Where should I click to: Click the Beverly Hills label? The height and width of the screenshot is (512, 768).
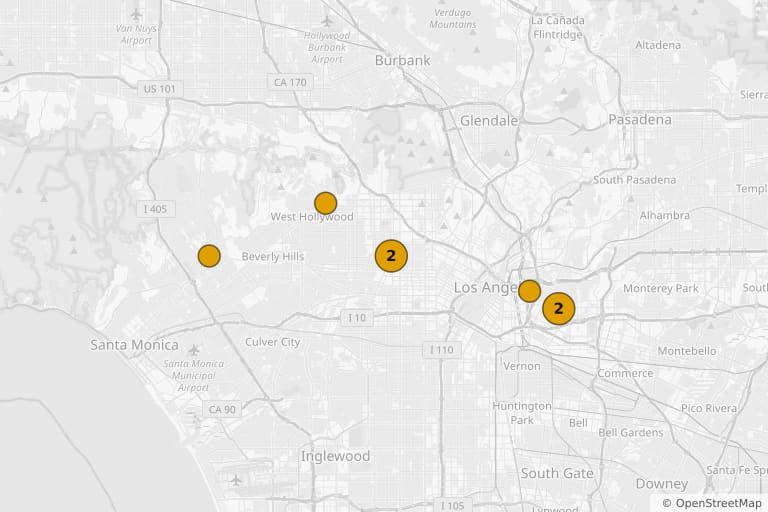pyautogui.click(x=273, y=256)
